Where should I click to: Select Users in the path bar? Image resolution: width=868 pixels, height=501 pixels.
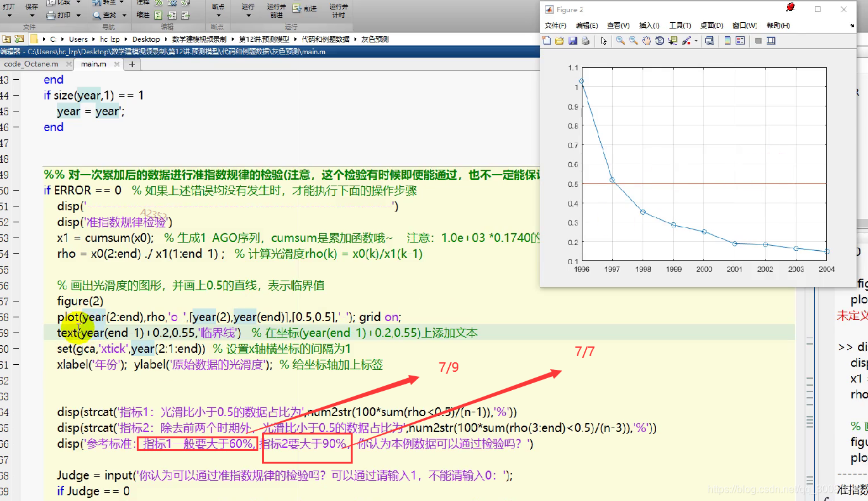coord(79,39)
